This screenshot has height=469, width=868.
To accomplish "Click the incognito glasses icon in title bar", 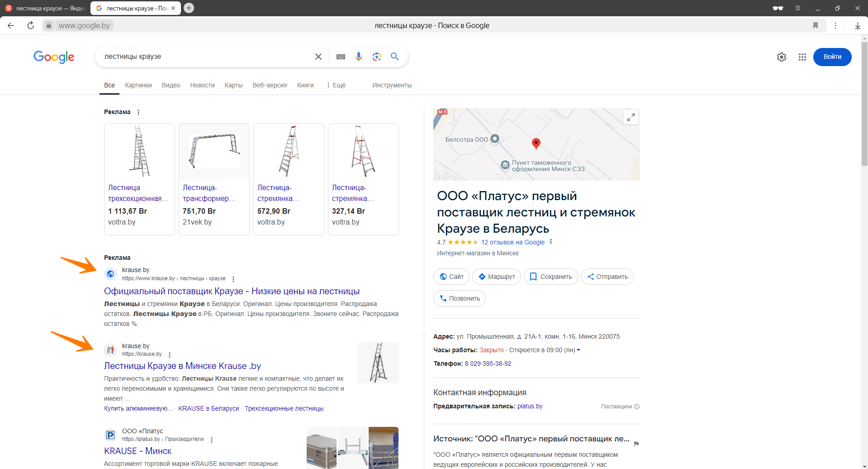I will [x=778, y=8].
